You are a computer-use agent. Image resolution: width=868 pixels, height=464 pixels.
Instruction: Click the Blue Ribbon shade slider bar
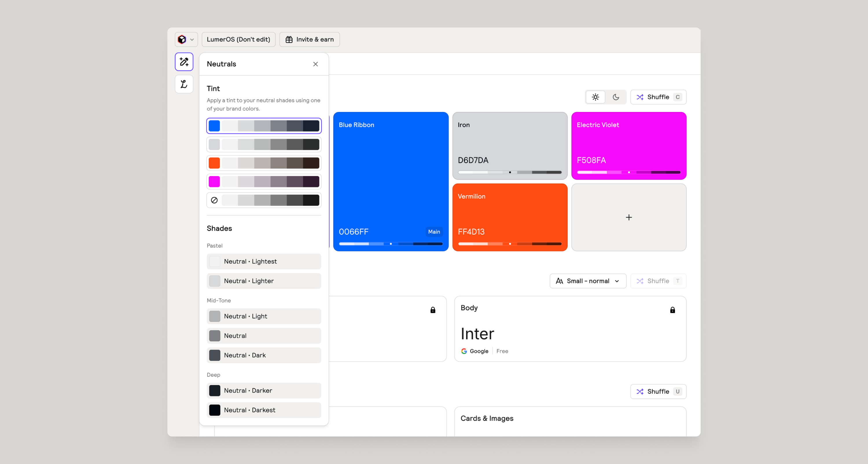[x=391, y=244]
